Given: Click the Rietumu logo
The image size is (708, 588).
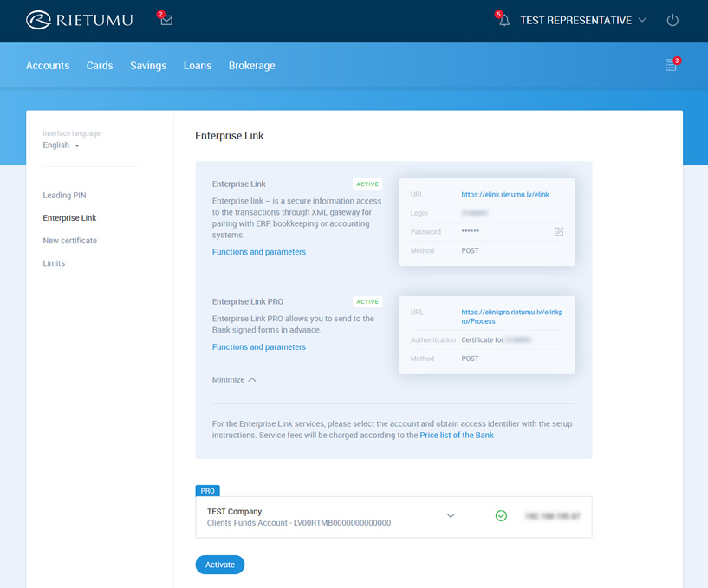Looking at the screenshot, I should click(78, 19).
